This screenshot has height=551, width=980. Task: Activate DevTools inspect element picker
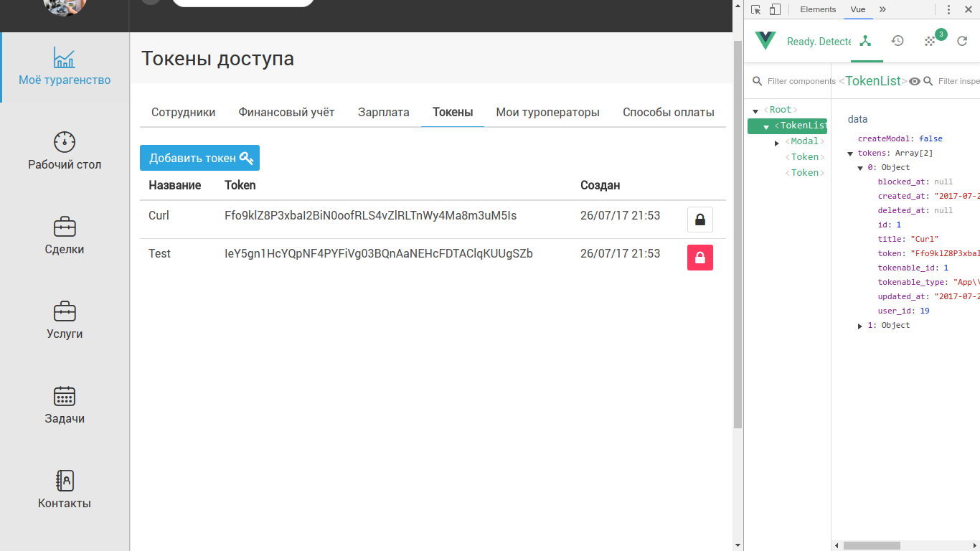755,9
